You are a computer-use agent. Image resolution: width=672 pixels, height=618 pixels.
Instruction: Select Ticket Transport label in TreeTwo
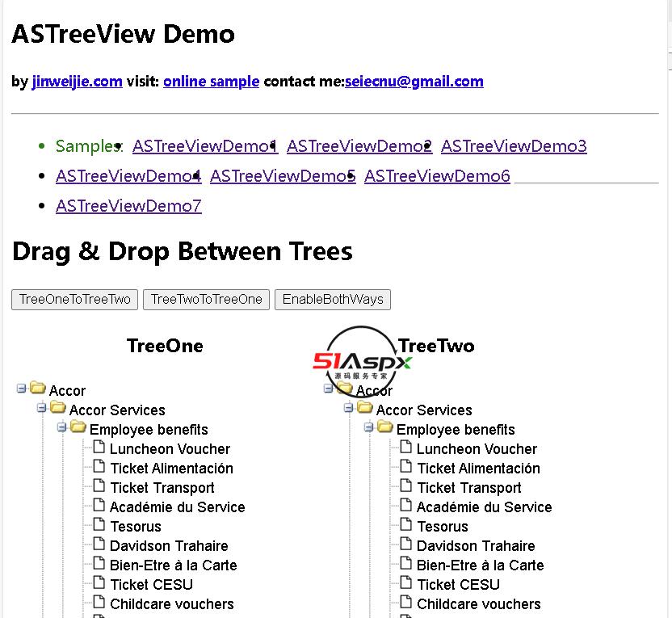point(468,488)
